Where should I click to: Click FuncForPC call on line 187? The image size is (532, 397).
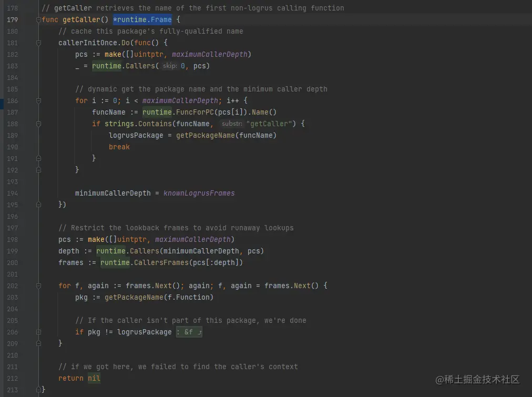tap(195, 113)
